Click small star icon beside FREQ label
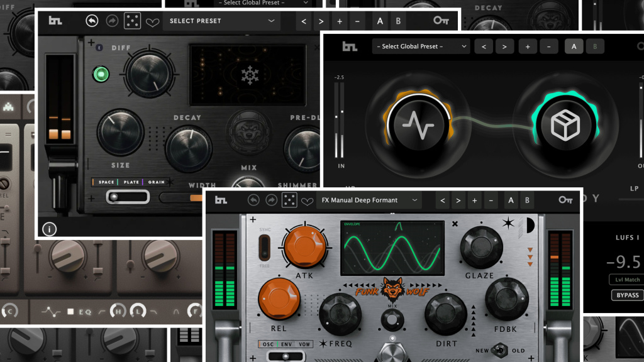This screenshot has width=644, height=362. pos(323,344)
